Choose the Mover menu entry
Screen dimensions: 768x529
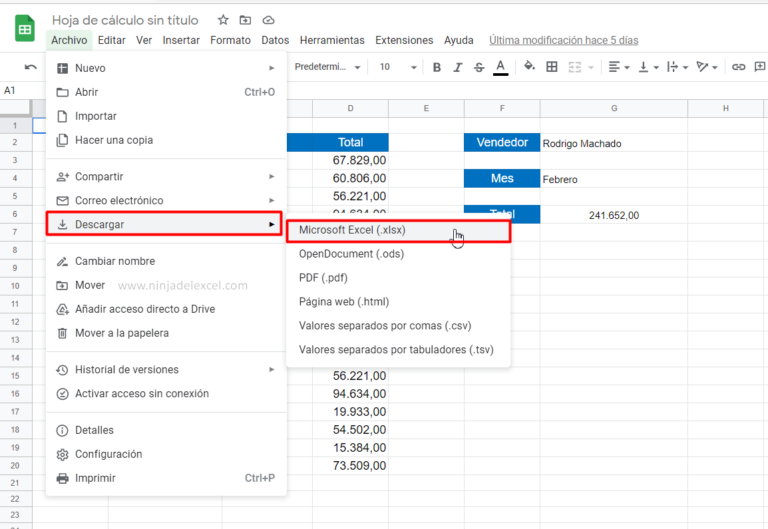[166, 285]
